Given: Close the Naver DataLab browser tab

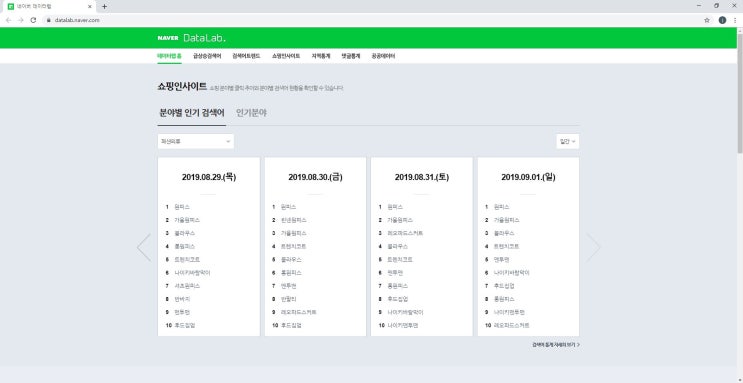Looking at the screenshot, I should (x=90, y=7).
